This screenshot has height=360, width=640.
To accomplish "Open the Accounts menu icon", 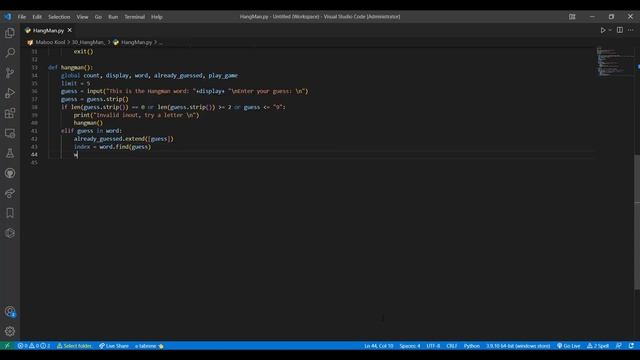I will [10, 312].
